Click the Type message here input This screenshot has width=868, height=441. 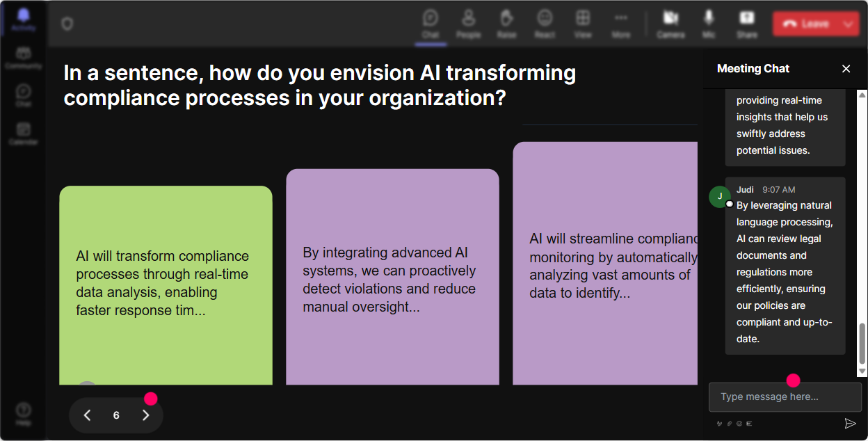(x=785, y=396)
